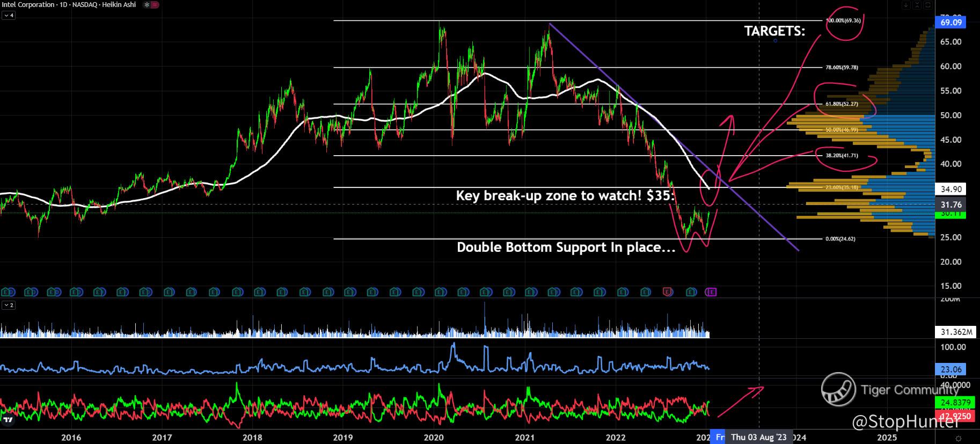Click the 38.20%(41.71) Fibonacci level label

point(842,156)
